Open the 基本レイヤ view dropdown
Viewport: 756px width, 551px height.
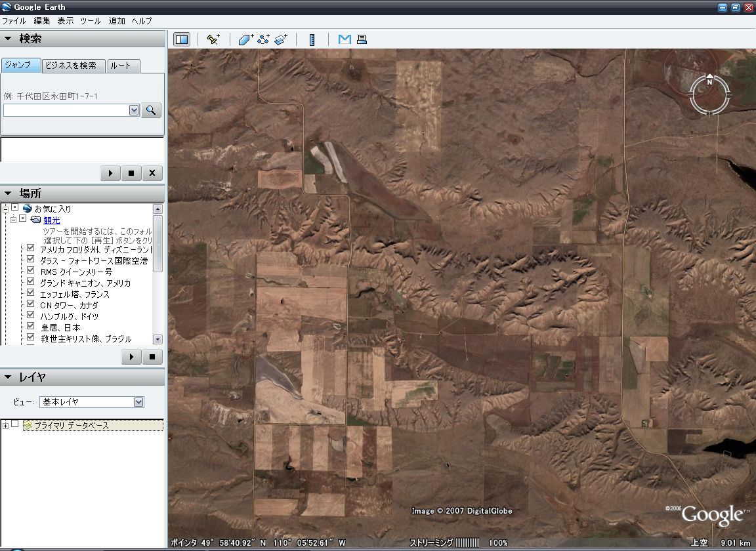click(138, 402)
